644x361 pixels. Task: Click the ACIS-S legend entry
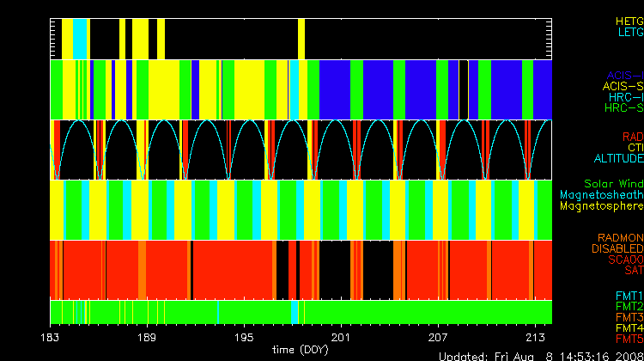(x=623, y=87)
